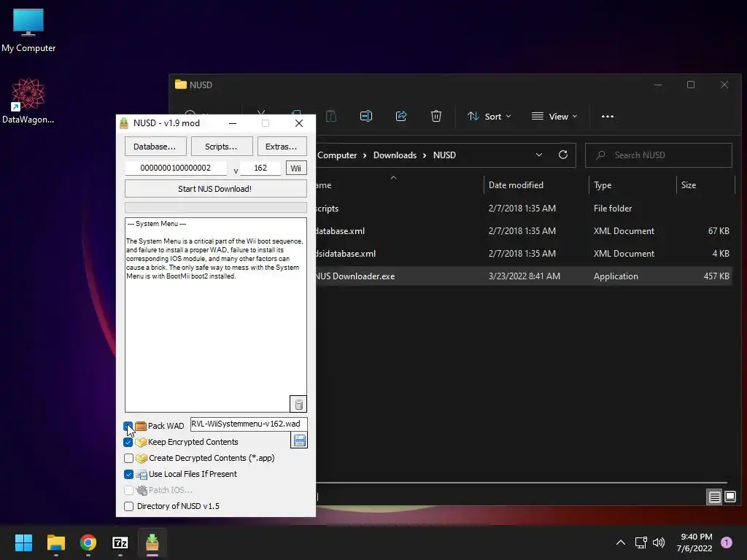
Task: Refresh the NUSD folder view
Action: pyautogui.click(x=563, y=155)
